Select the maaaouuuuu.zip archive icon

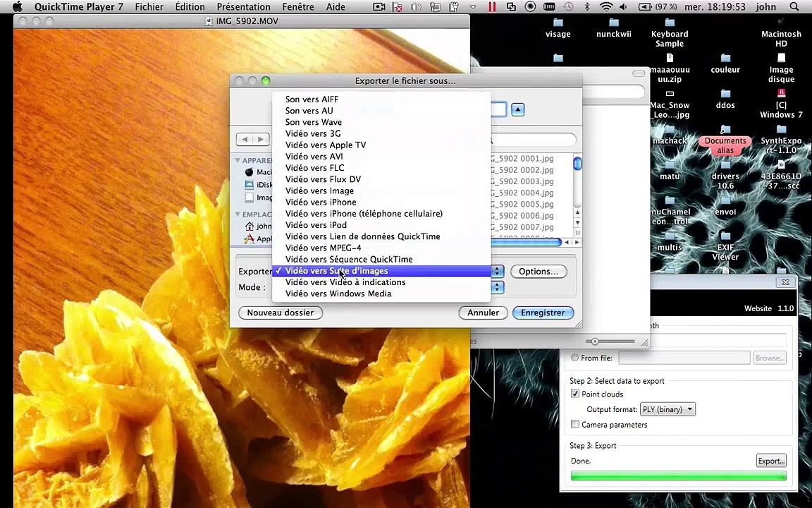pos(670,58)
